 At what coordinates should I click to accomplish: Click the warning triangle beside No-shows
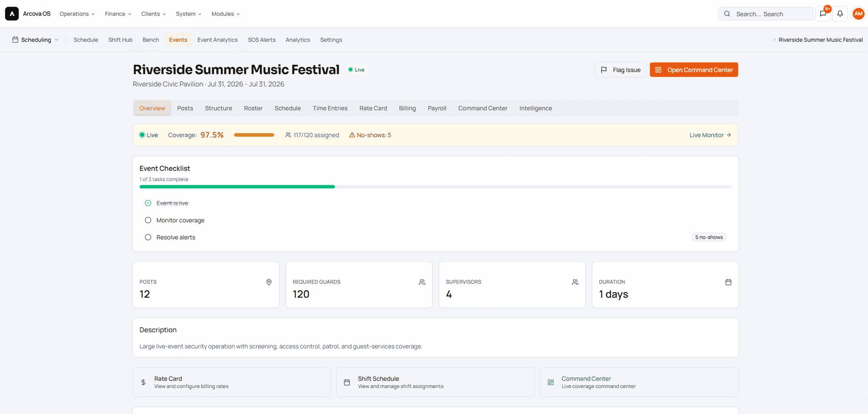(352, 135)
